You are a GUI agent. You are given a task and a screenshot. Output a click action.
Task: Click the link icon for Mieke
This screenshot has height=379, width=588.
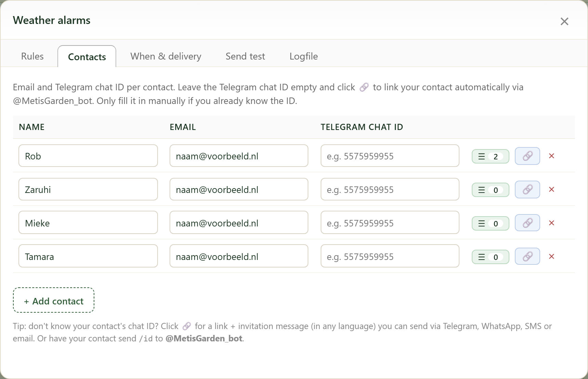(527, 223)
